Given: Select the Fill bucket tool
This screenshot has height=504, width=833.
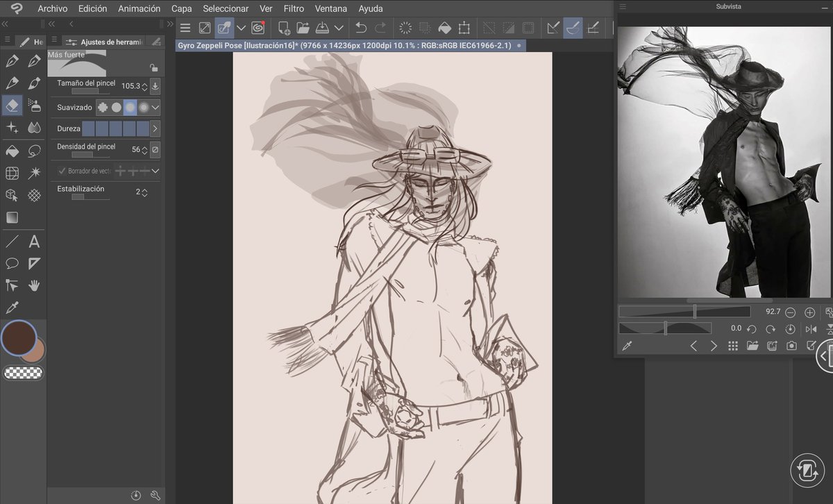Looking at the screenshot, I should (12, 151).
